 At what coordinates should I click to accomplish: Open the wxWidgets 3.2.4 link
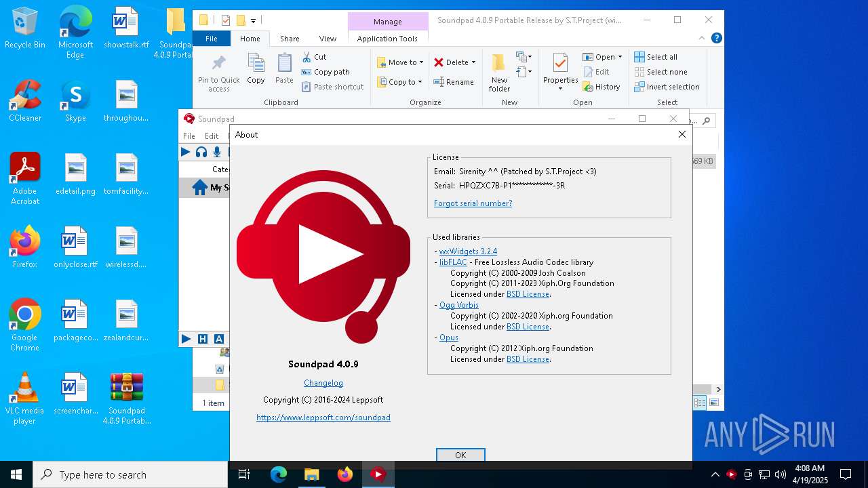click(468, 251)
